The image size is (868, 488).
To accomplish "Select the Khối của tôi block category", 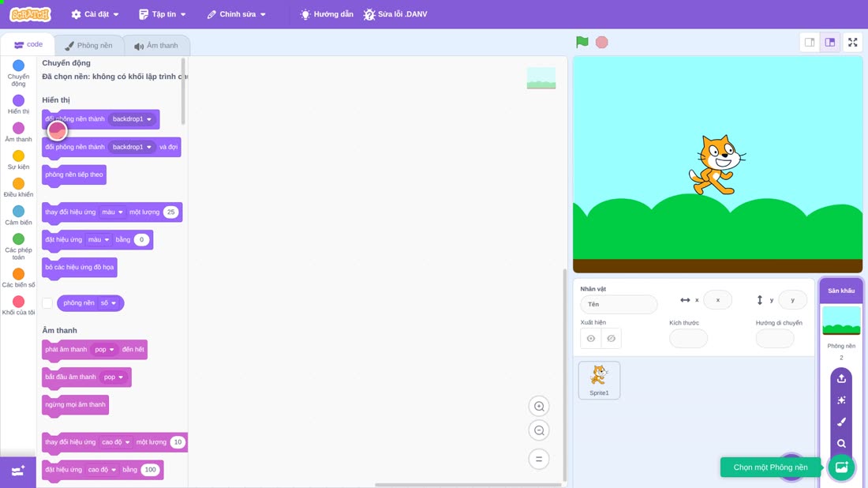I will 18,306.
